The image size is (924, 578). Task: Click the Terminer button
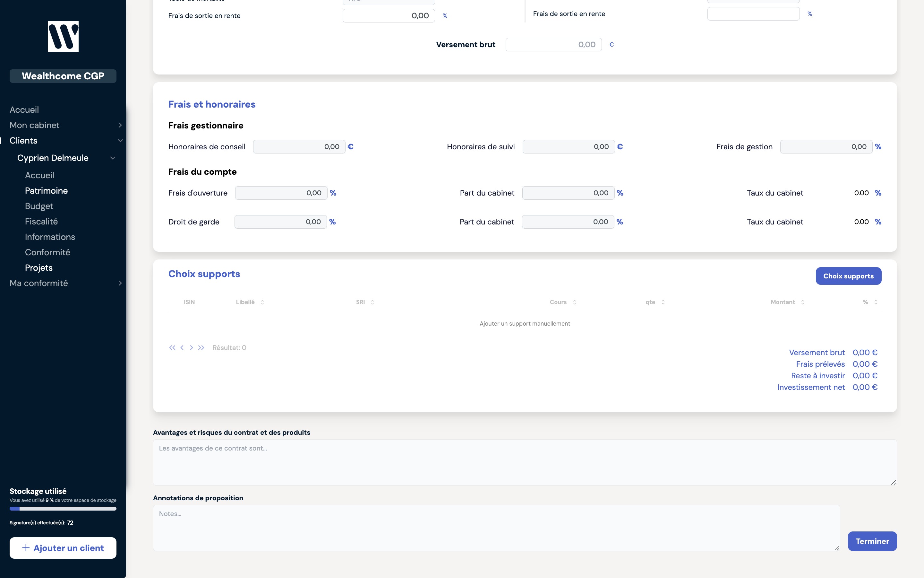point(872,541)
